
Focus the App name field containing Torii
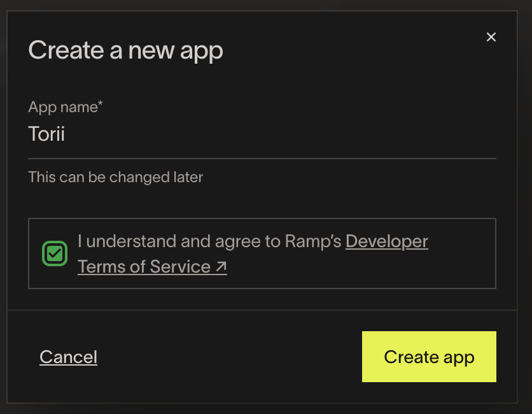262,134
